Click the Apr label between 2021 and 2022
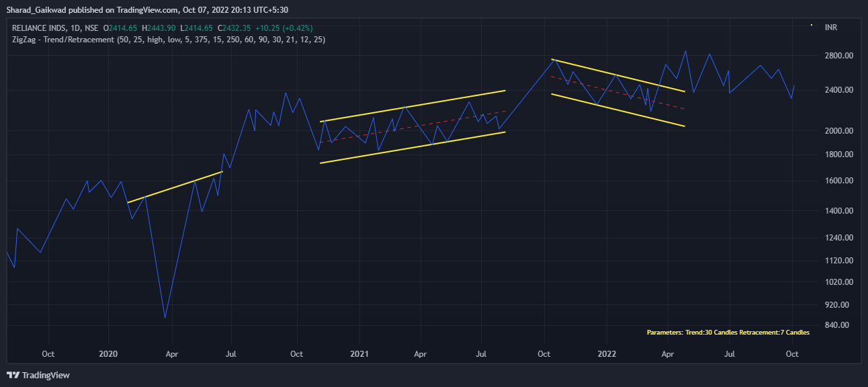The width and height of the screenshot is (868, 387). pyautogui.click(x=421, y=353)
